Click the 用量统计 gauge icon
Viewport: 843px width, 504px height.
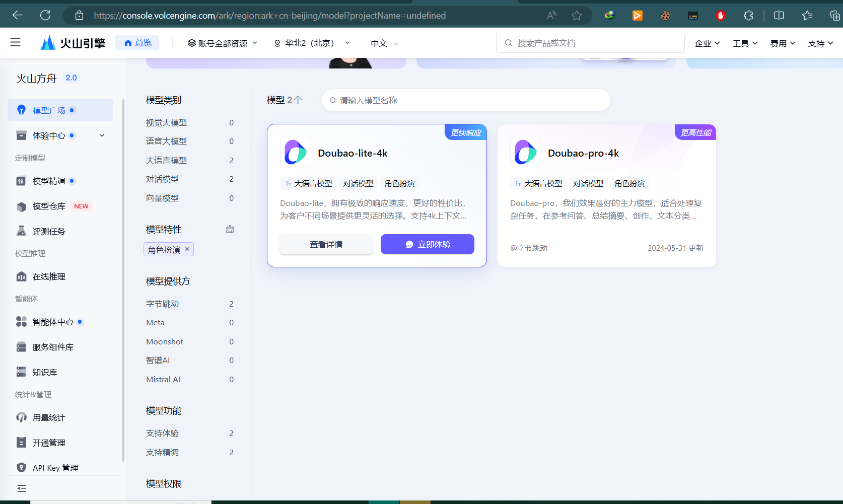click(x=21, y=417)
